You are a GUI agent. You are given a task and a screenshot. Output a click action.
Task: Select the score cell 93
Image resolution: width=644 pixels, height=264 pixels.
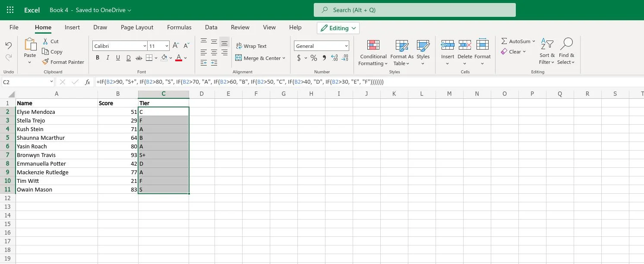pyautogui.click(x=118, y=155)
